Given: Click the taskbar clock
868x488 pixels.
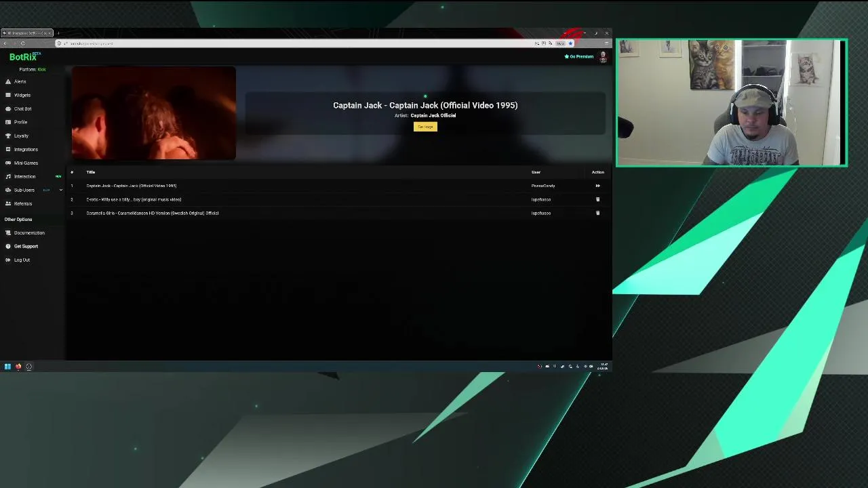Looking at the screenshot, I should pos(604,367).
